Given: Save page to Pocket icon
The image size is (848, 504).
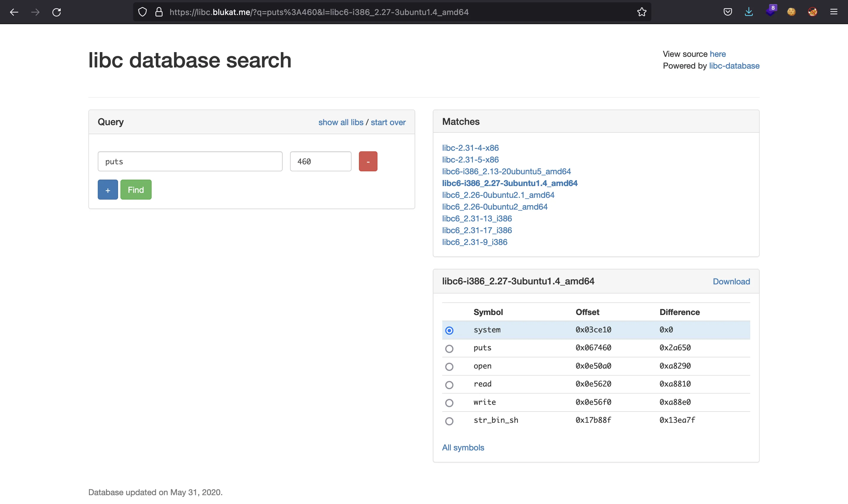Looking at the screenshot, I should 728,12.
